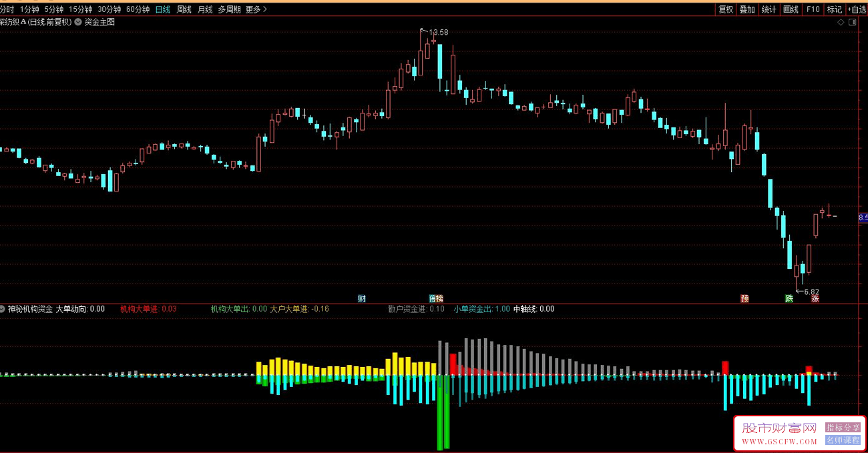Click the 机构大单出: 0.00 value
The width and height of the screenshot is (868, 453).
pyautogui.click(x=239, y=309)
